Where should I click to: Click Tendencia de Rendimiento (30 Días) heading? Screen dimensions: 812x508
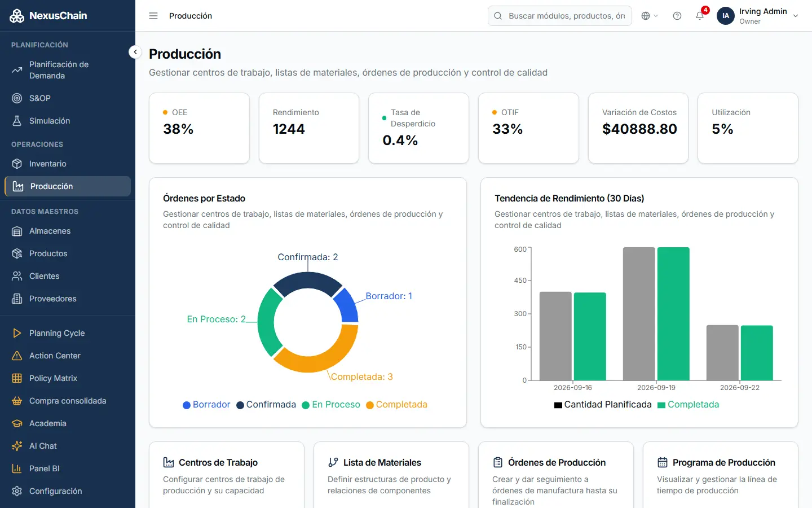[x=570, y=198]
